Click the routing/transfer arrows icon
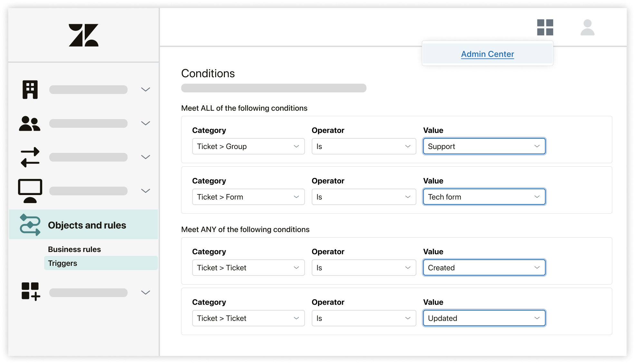This screenshot has height=364, width=635. [x=30, y=157]
